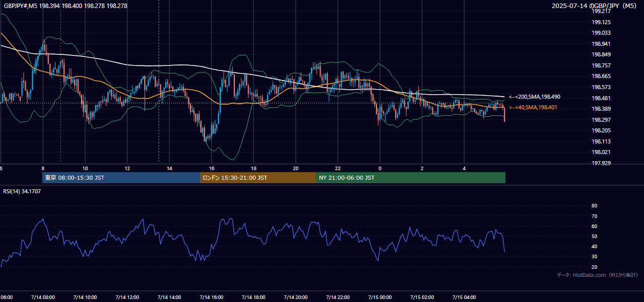Click hour label 14 under price chart
The image size is (644, 302).
pos(169,168)
